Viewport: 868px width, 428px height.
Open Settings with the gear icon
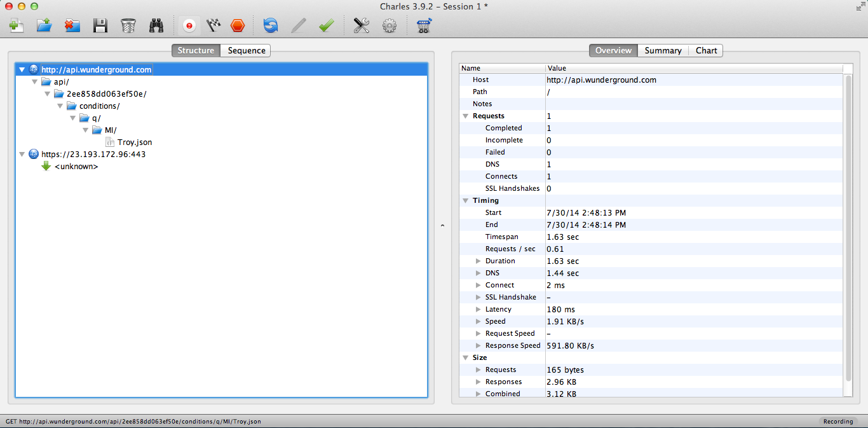(390, 25)
